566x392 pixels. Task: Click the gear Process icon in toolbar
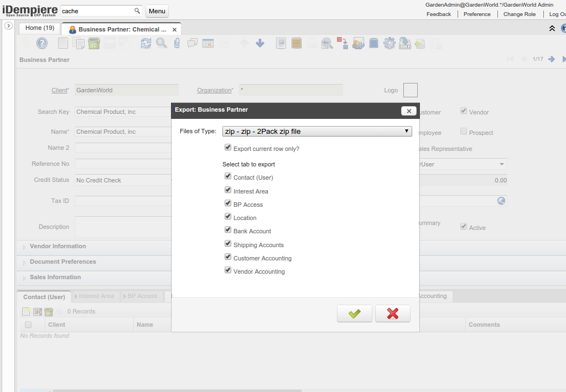[x=389, y=43]
